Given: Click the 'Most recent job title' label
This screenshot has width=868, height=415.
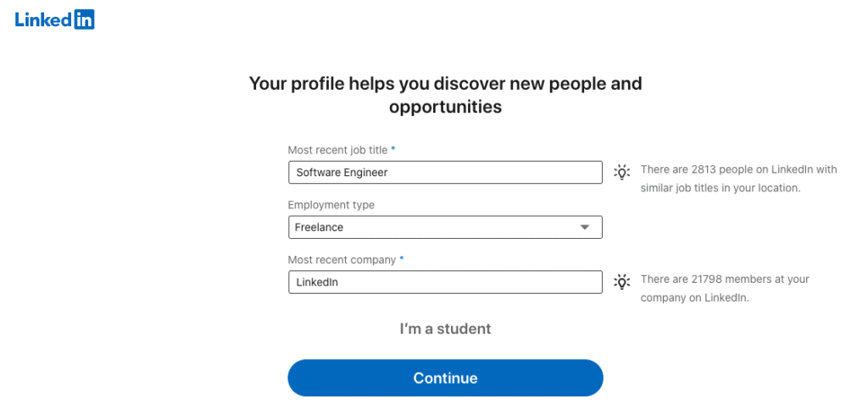Looking at the screenshot, I should pos(338,149).
